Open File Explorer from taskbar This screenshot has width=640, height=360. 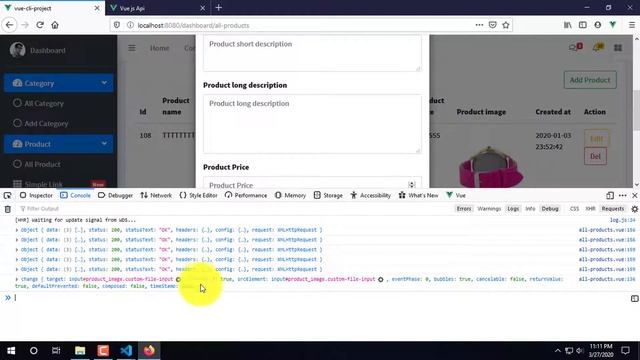tap(80, 351)
